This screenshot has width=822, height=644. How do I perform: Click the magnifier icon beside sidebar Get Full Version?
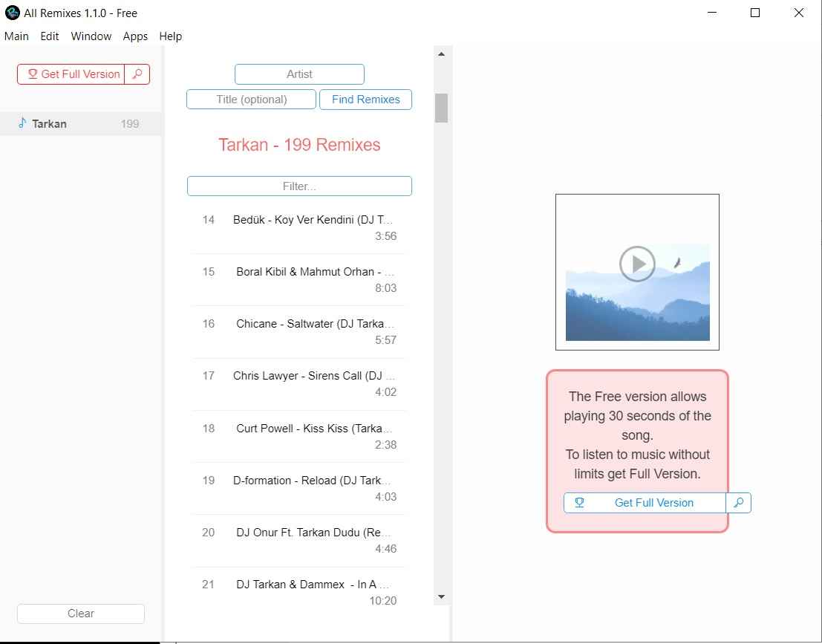[137, 74]
